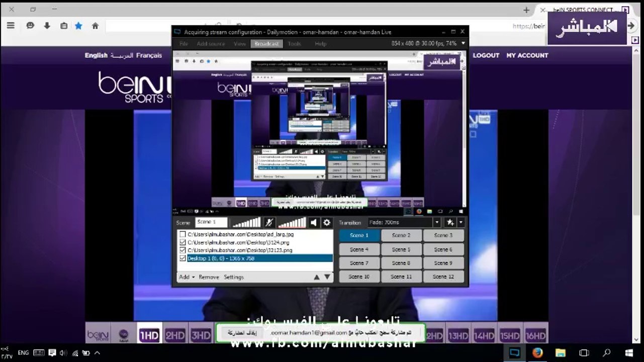644x362 pixels.
Task: Open Firefox downloads arrow
Action: pos(47,26)
